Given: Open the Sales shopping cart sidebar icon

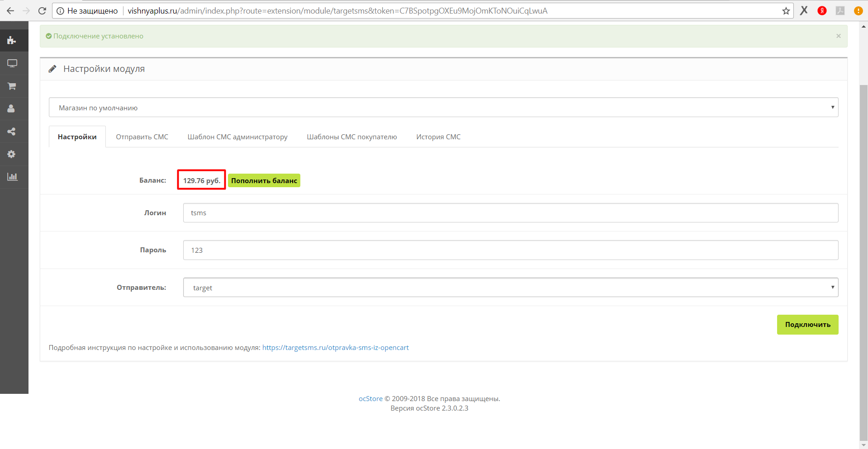Looking at the screenshot, I should point(12,86).
